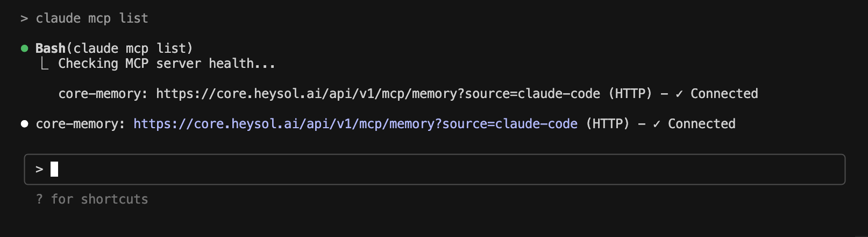Screen dimensions: 868x237
Task: Click the "core-memory:" label in the Bash output
Action: point(103,94)
